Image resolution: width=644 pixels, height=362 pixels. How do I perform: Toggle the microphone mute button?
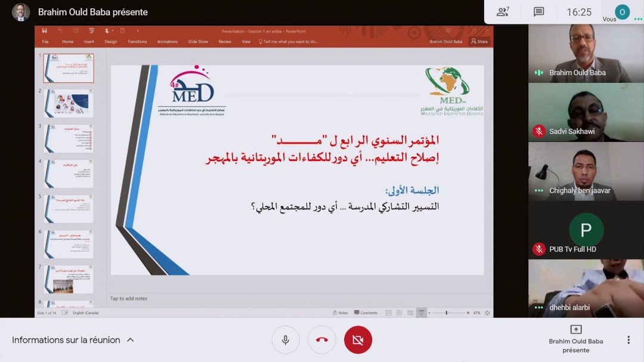click(286, 340)
